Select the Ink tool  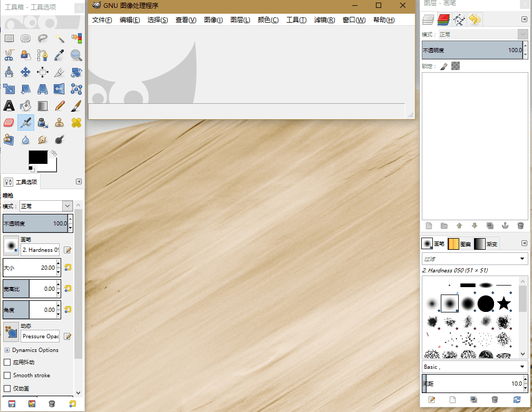click(x=42, y=123)
